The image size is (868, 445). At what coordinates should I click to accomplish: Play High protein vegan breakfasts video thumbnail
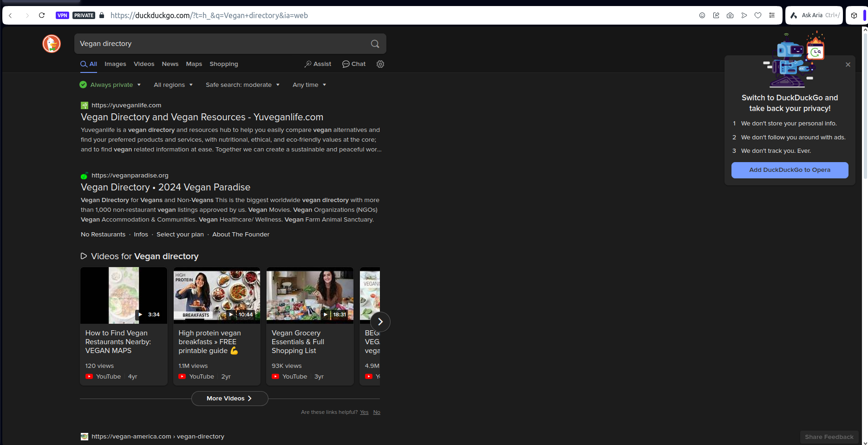coord(217,295)
